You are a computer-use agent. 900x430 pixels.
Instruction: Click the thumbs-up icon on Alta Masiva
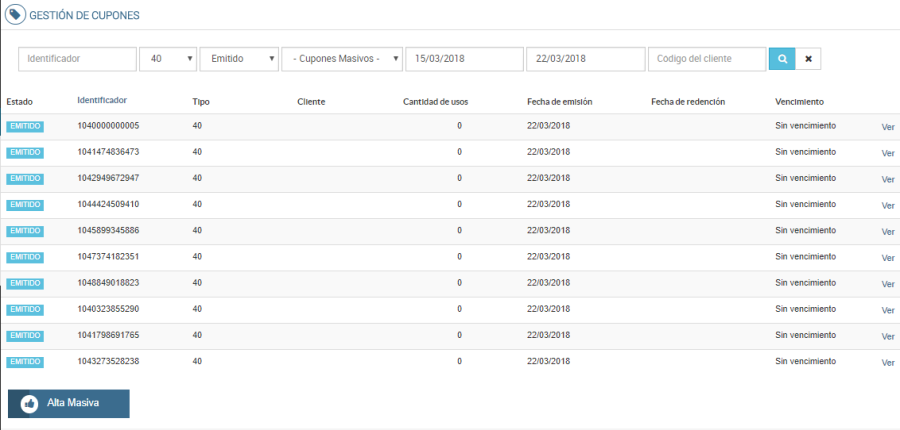pos(29,403)
